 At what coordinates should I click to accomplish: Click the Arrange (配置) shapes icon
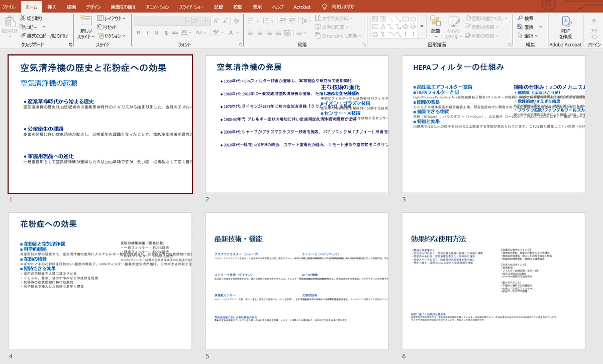click(x=435, y=21)
